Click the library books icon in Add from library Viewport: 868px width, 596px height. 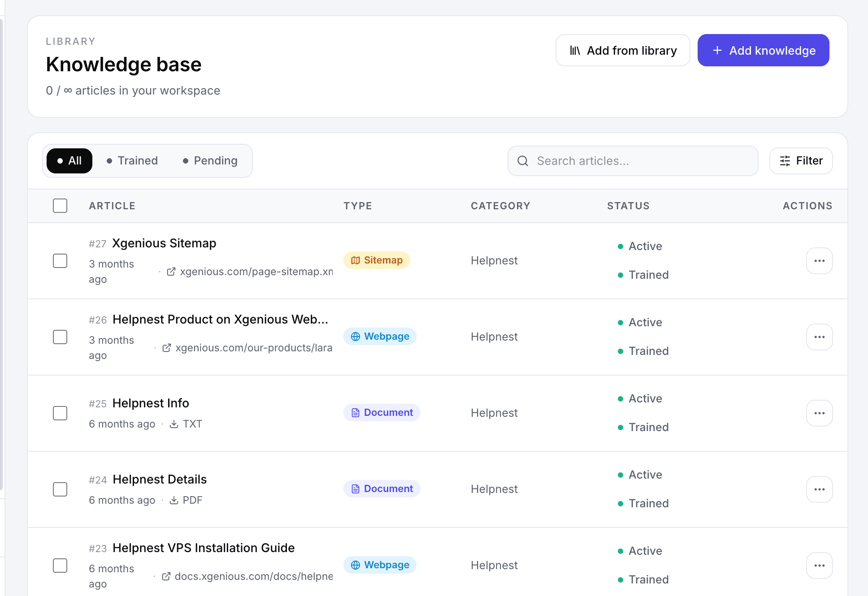[575, 51]
